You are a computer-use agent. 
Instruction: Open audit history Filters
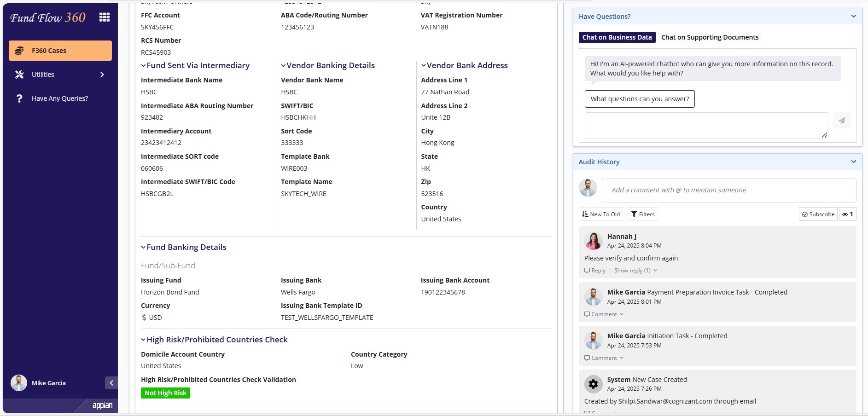pos(643,214)
